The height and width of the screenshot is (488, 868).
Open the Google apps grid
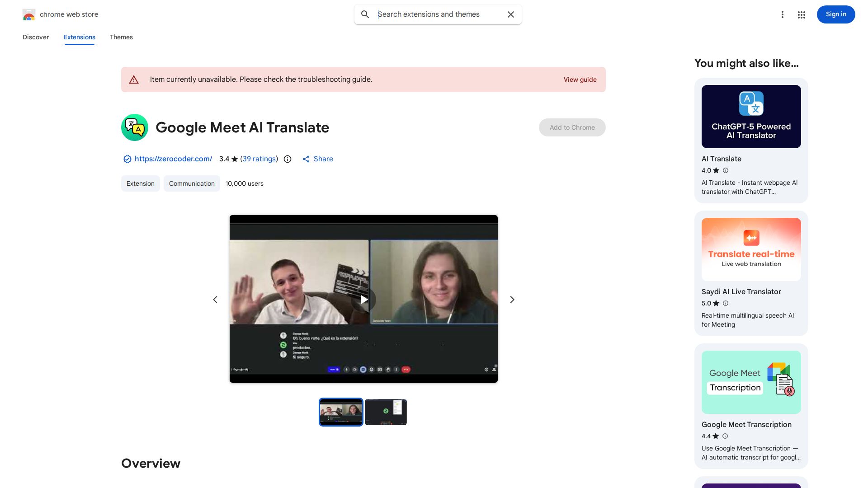click(x=801, y=14)
